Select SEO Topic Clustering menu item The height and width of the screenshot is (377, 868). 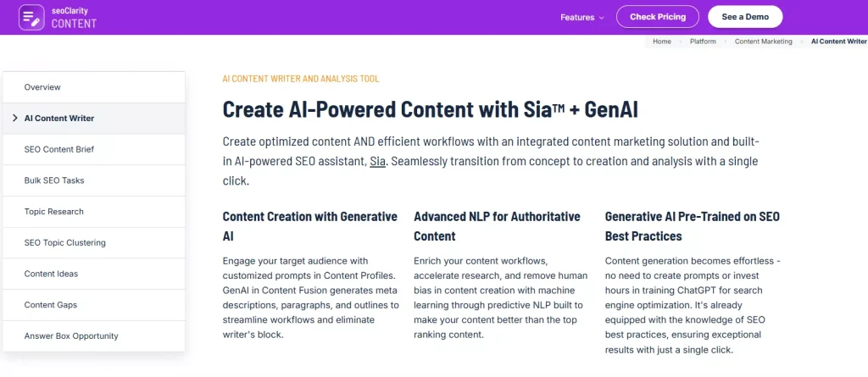tap(64, 243)
